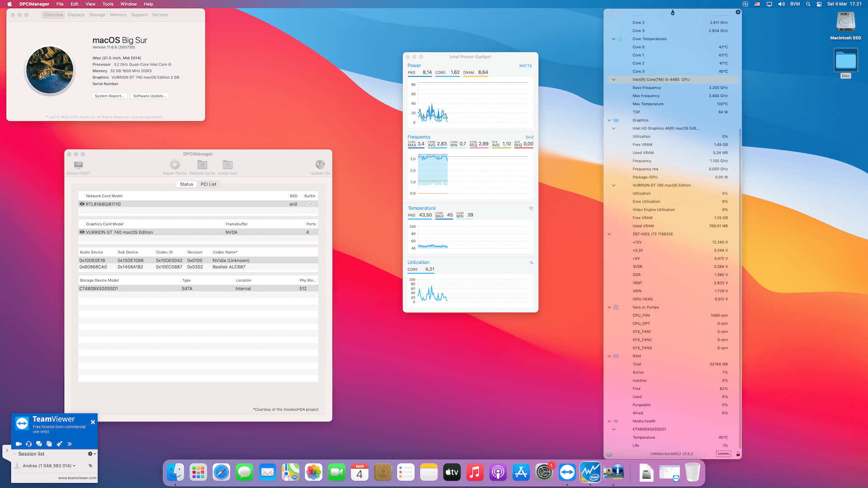
Task: Open Finder from the Dock
Action: tap(175, 473)
